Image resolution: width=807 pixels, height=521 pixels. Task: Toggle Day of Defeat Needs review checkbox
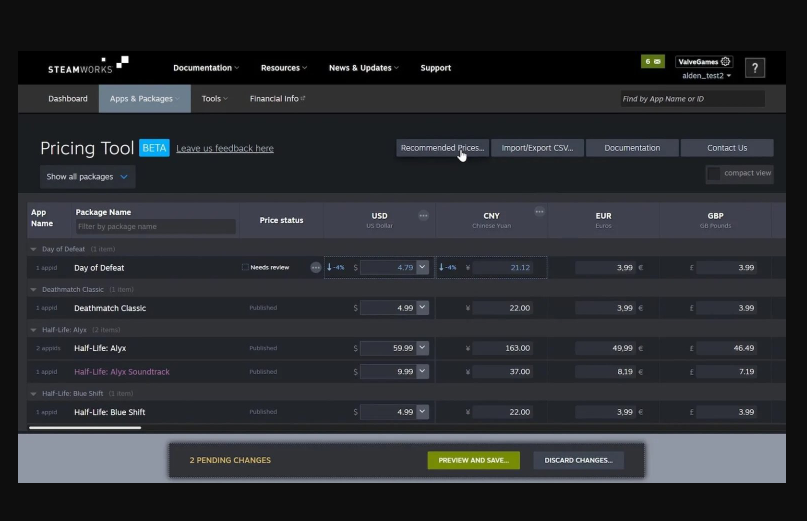[x=245, y=267]
